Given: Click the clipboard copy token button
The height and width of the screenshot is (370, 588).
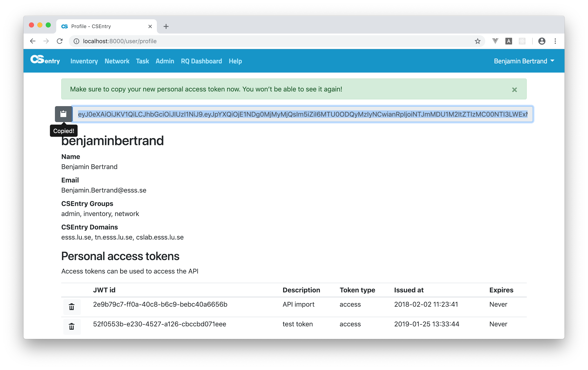Looking at the screenshot, I should (64, 114).
